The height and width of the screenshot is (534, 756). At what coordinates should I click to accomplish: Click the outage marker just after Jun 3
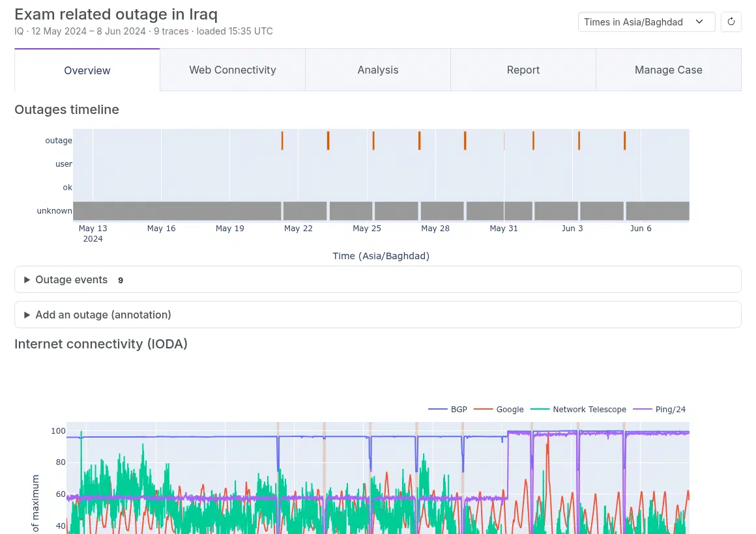point(579,140)
